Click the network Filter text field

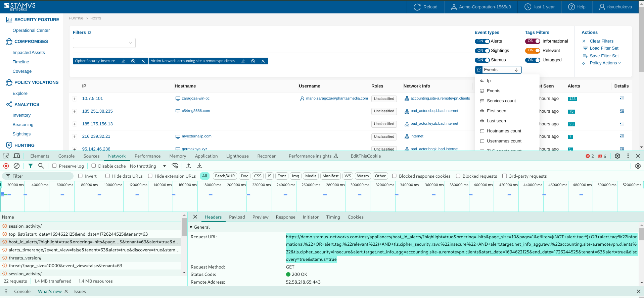click(40, 176)
